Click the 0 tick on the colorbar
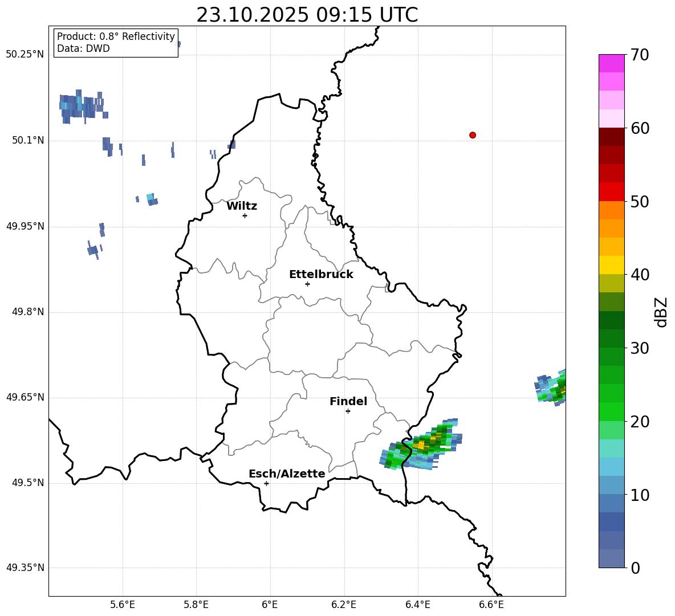This screenshot has height=616, width=675. (x=635, y=568)
